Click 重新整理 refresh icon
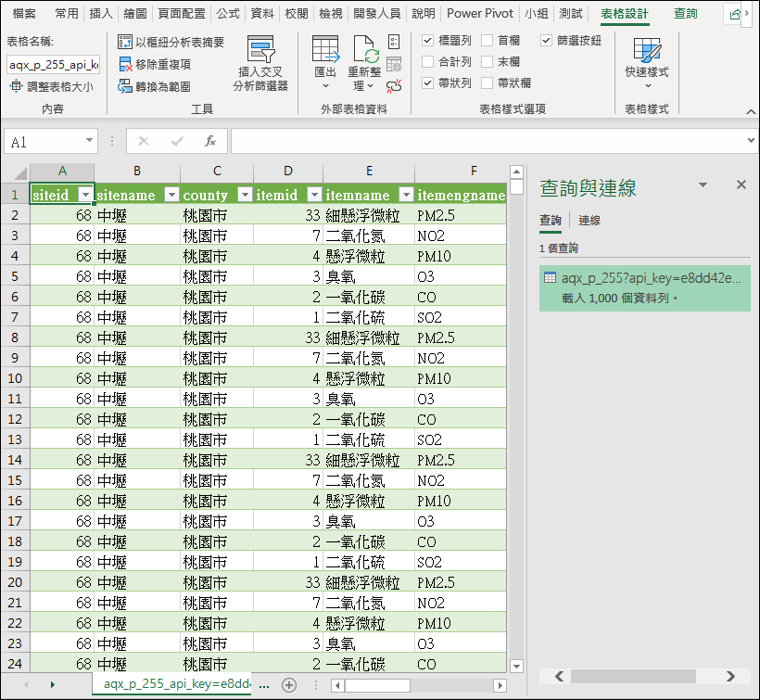The height and width of the screenshot is (700, 760). pyautogui.click(x=366, y=49)
